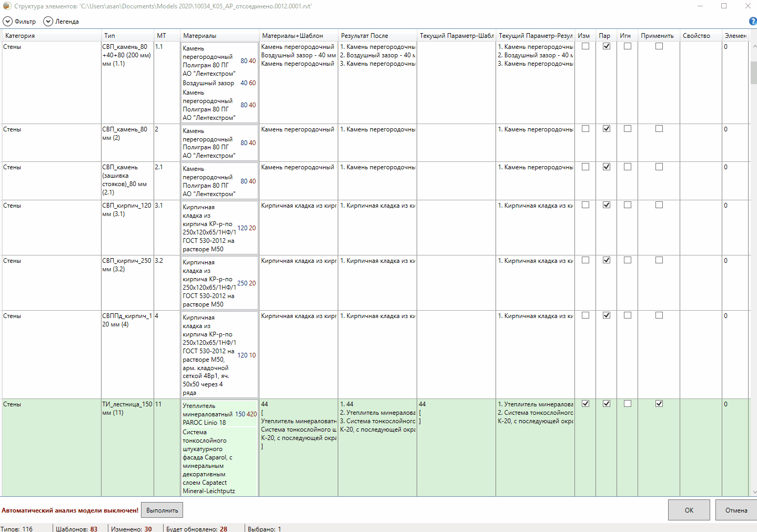The height and width of the screenshot is (532, 757).
Task: Tick Изм checkbox for СВП_камень_80 мм (2) row
Action: coord(586,129)
